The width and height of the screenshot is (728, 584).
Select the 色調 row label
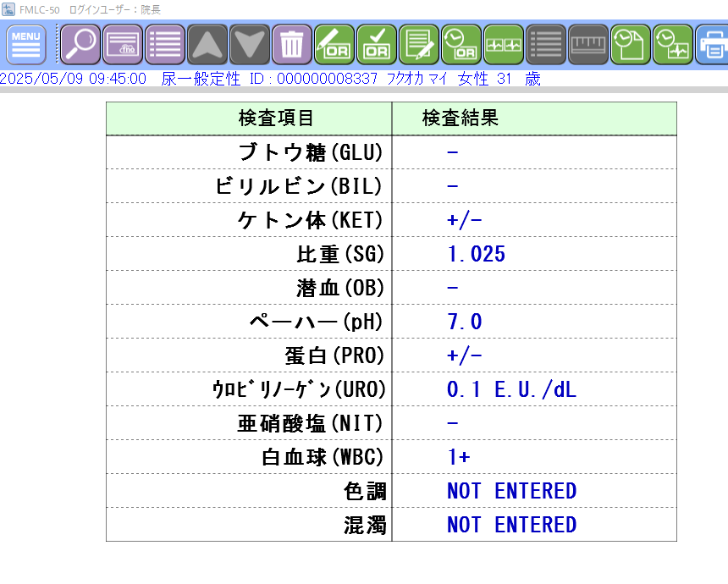tap(365, 491)
